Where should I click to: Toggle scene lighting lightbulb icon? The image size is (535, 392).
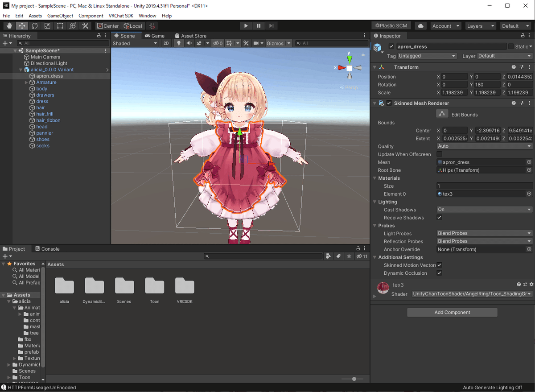[179, 43]
